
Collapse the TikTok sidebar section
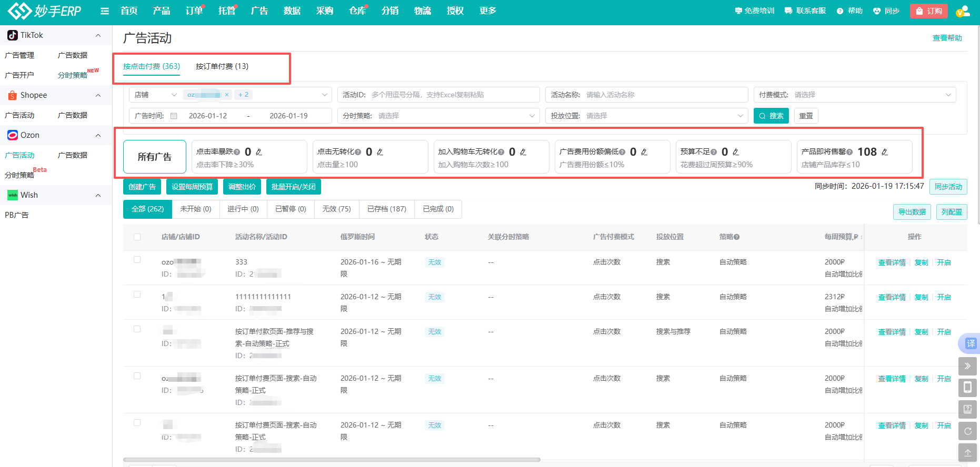click(98, 35)
